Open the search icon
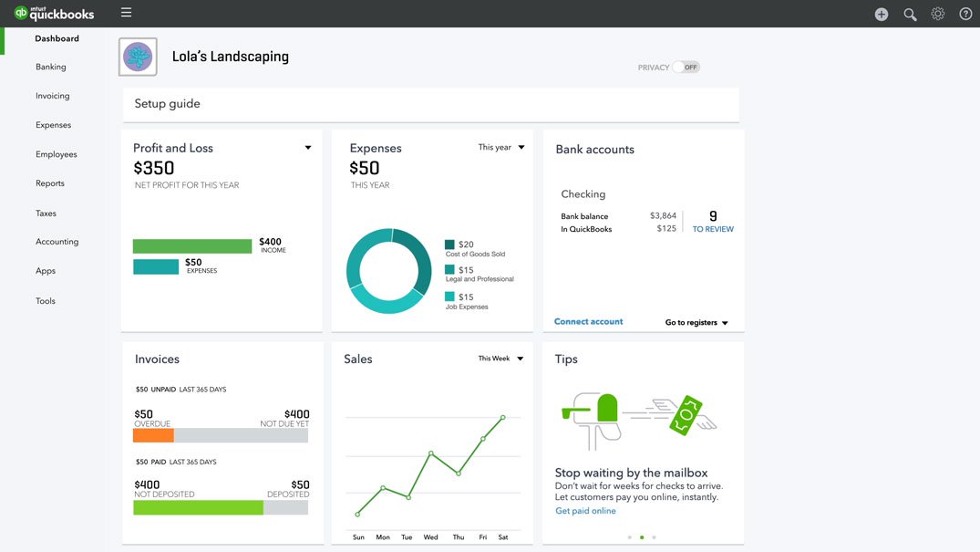980x552 pixels. [x=909, y=14]
